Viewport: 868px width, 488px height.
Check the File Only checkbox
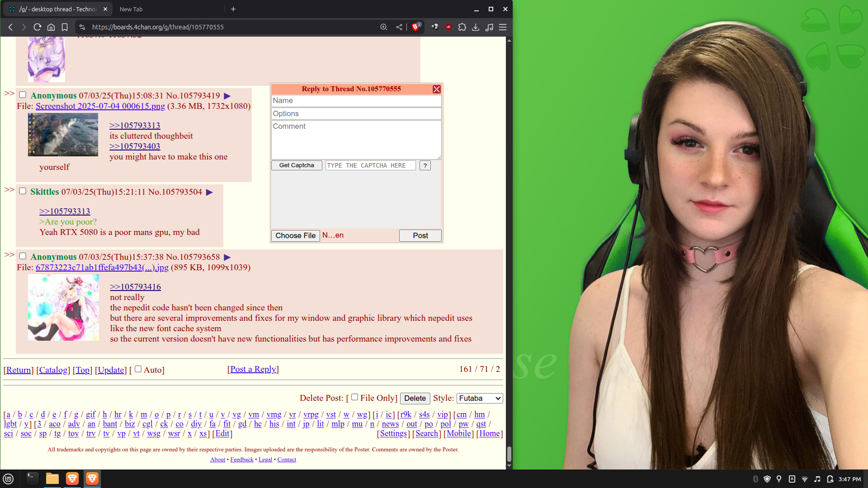355,397
